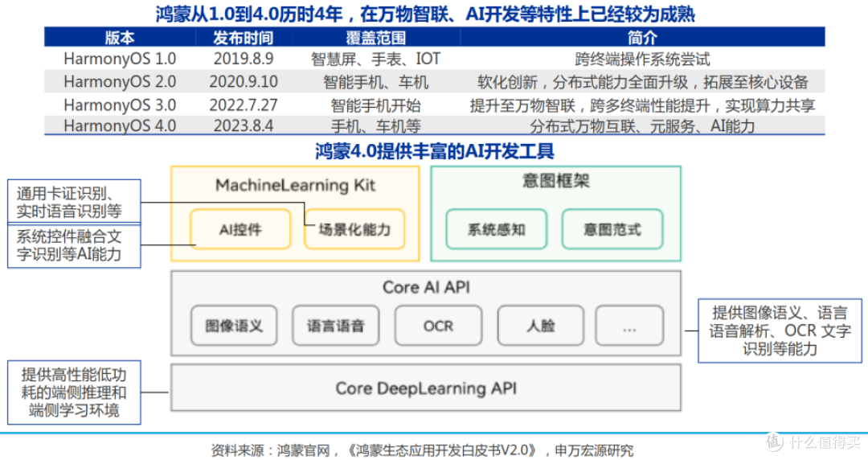Click the 通用卡证识别 callout box
This screenshot has height=460, width=868.
74,202
